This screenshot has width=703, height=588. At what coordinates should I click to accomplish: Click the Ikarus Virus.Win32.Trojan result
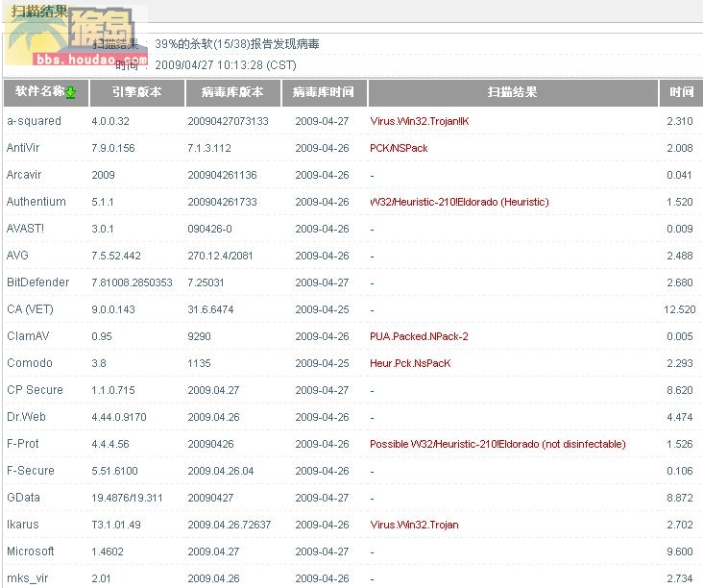414,526
